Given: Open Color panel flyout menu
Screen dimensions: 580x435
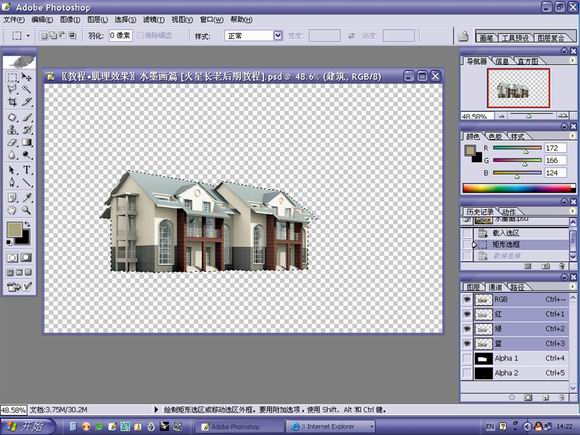Looking at the screenshot, I should pos(572,136).
